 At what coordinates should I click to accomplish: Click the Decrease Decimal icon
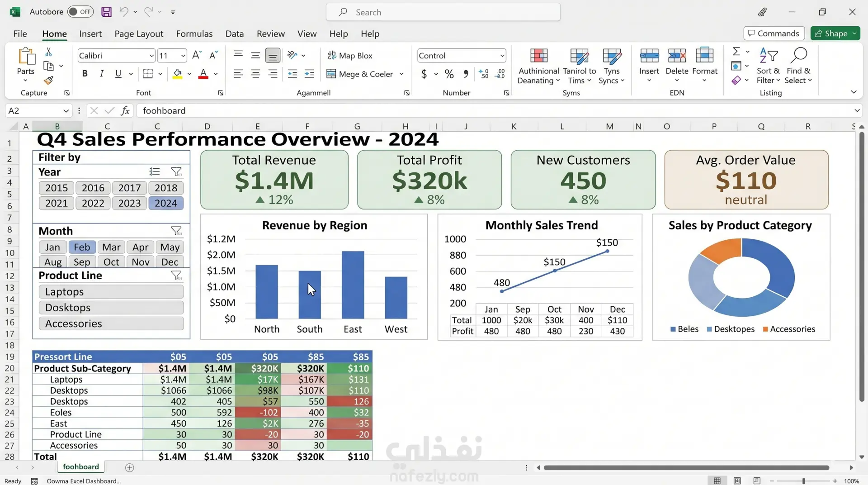click(500, 74)
